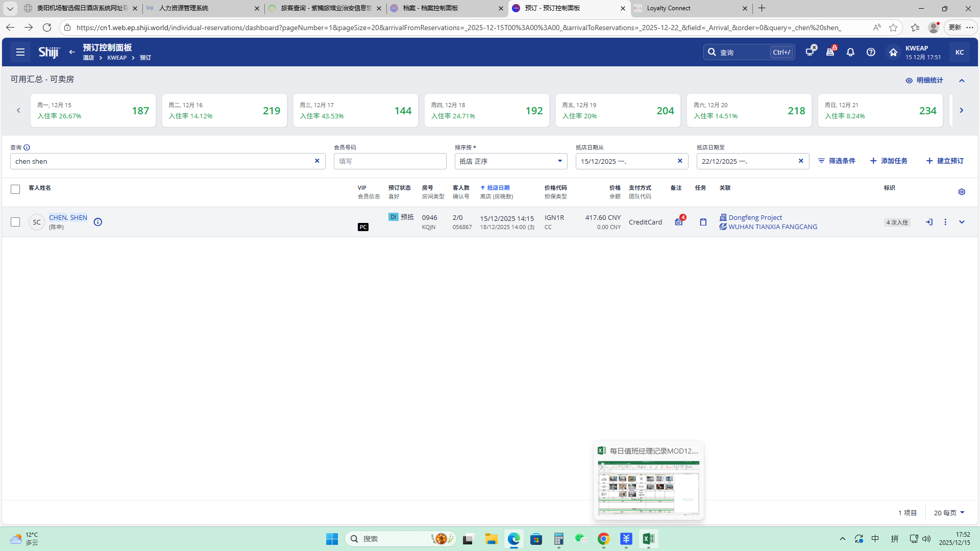Image resolution: width=980 pixels, height=551 pixels.
Task: Check the CHEN, SHEN reservation row checkbox
Action: (x=15, y=222)
